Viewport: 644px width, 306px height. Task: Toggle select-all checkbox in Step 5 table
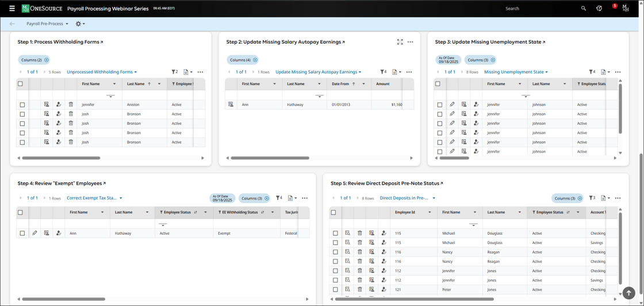click(x=333, y=212)
